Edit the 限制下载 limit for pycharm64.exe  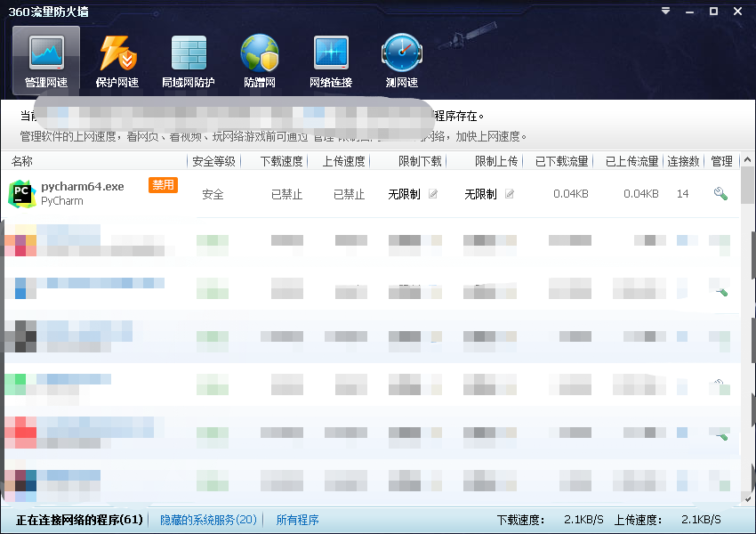(433, 194)
